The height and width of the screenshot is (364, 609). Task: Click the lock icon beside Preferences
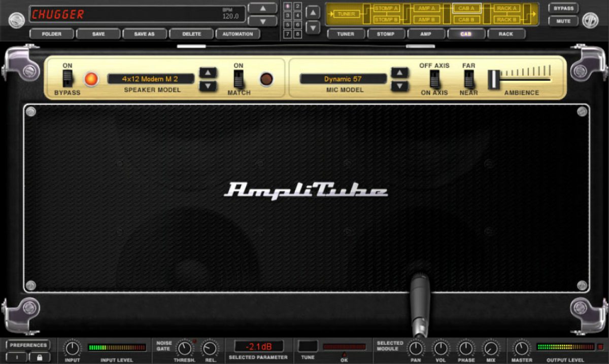point(39,357)
